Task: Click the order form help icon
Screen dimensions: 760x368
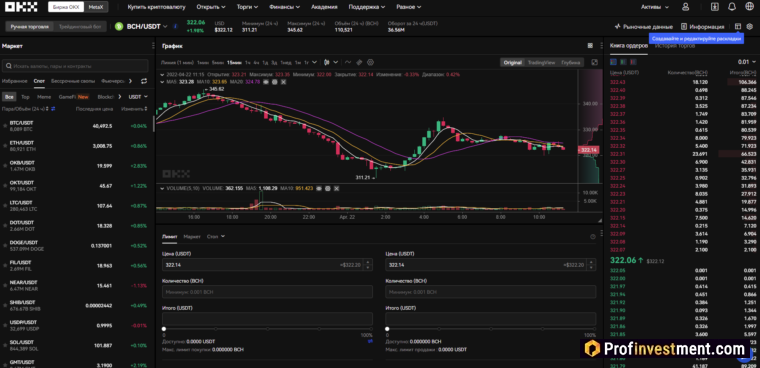Action: (x=593, y=237)
